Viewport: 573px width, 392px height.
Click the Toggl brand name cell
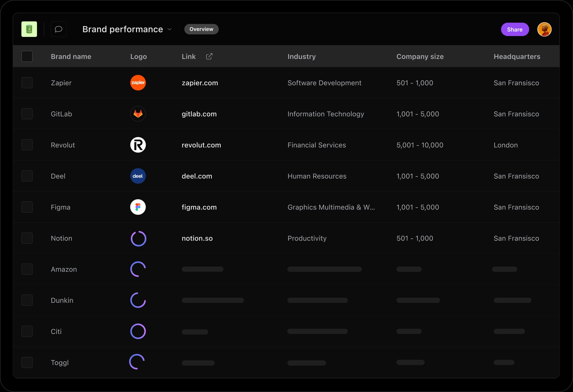[x=60, y=362]
